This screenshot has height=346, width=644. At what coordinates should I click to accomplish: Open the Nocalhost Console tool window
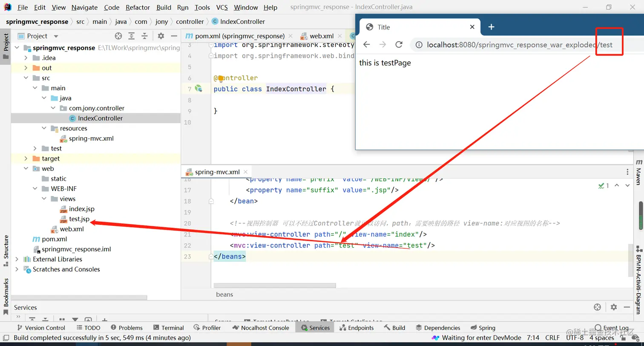(x=260, y=328)
